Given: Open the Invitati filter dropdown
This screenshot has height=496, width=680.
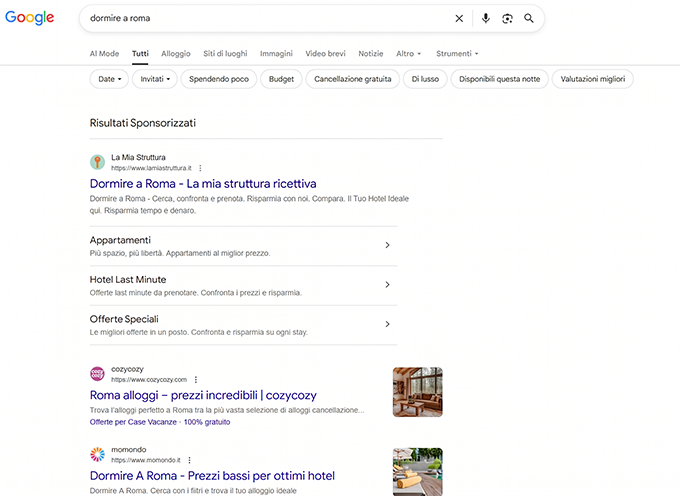Looking at the screenshot, I should pos(155,79).
